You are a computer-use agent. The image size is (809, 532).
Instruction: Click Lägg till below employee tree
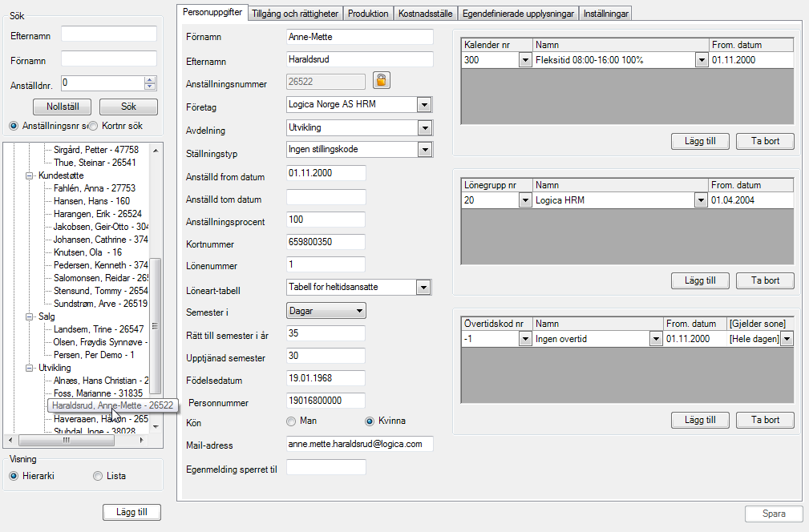coord(131,512)
